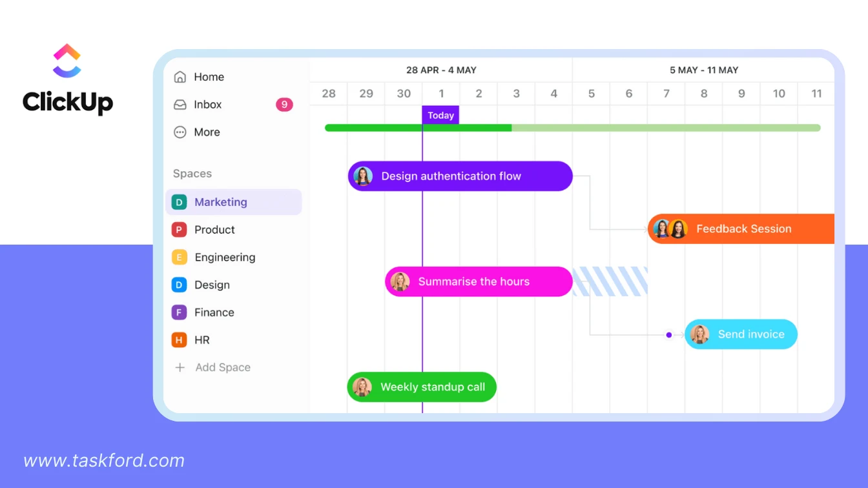
Task: Open the Feedback Session task bar
Action: point(741,229)
